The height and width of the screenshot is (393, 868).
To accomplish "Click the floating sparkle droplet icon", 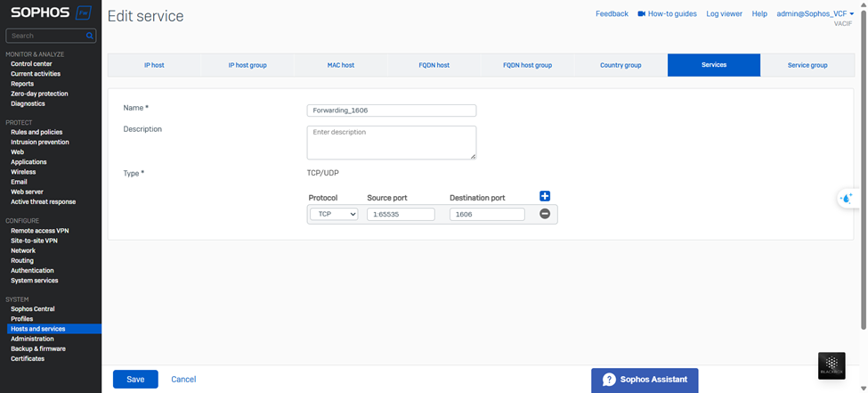I will pos(847,199).
